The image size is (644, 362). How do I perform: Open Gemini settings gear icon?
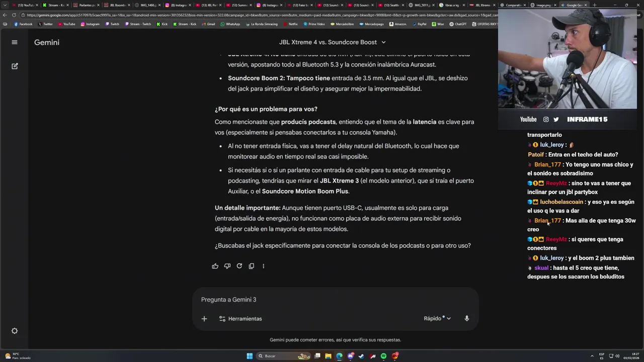tap(15, 331)
